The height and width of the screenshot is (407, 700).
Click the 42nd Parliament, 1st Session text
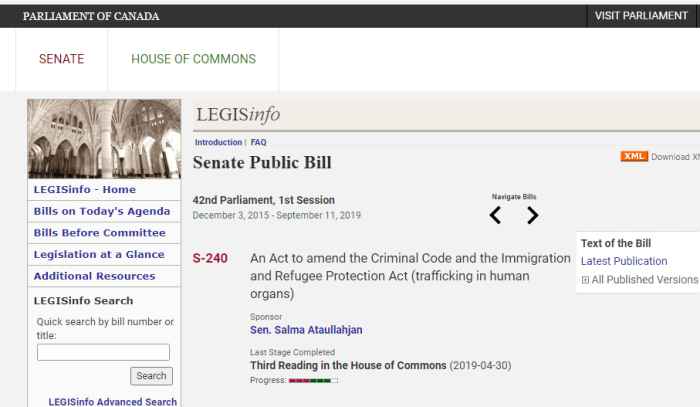coord(264,200)
